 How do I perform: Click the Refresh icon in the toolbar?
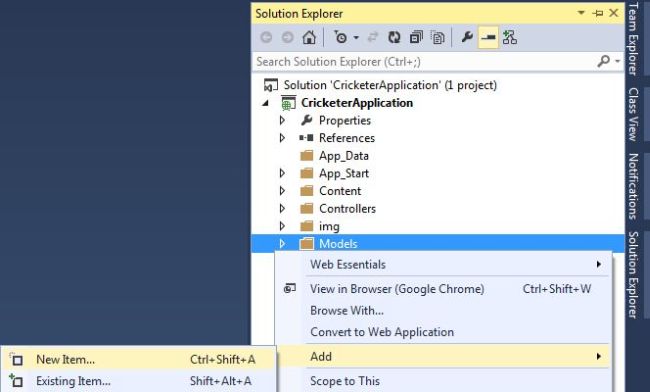point(394,37)
